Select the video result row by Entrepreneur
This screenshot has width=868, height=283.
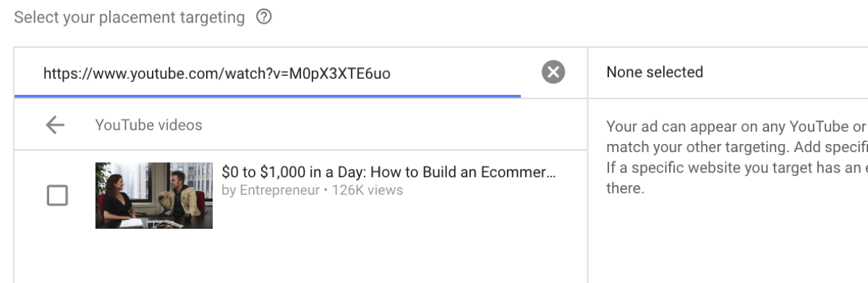[301, 195]
